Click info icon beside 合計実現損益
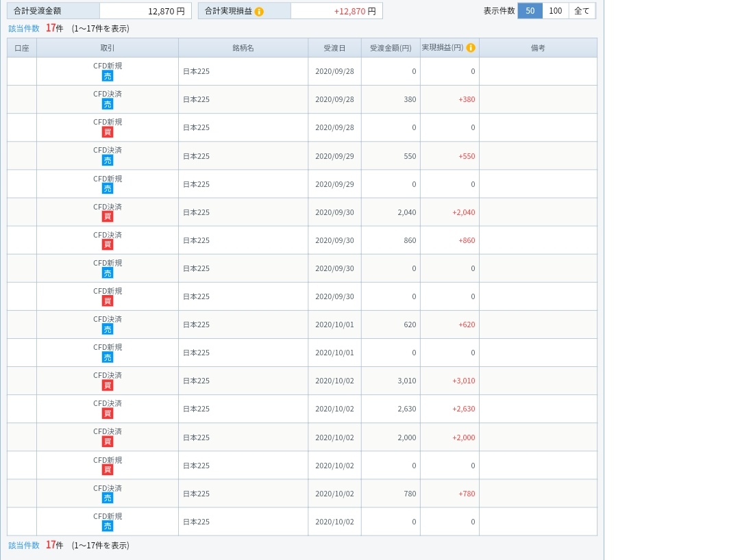Viewport: 740px width, 560px height. [x=259, y=12]
